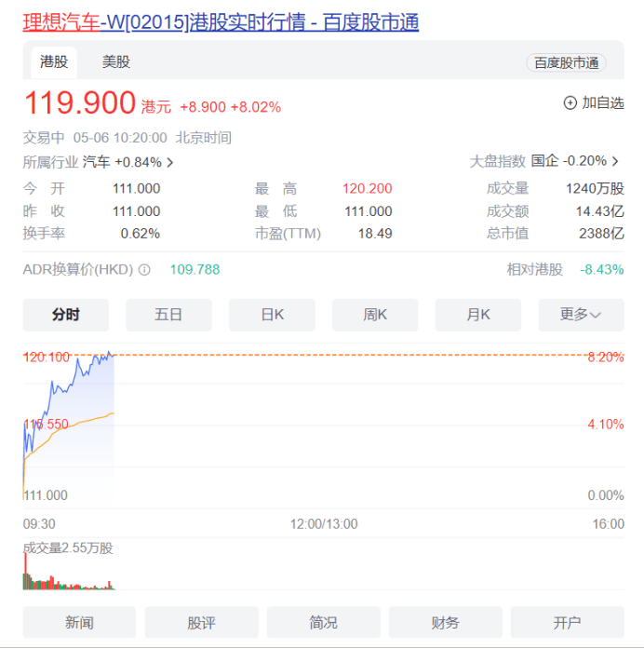Screen dimensions: 644x649
Task: Click the 最高 value 120.200
Action: click(x=367, y=189)
